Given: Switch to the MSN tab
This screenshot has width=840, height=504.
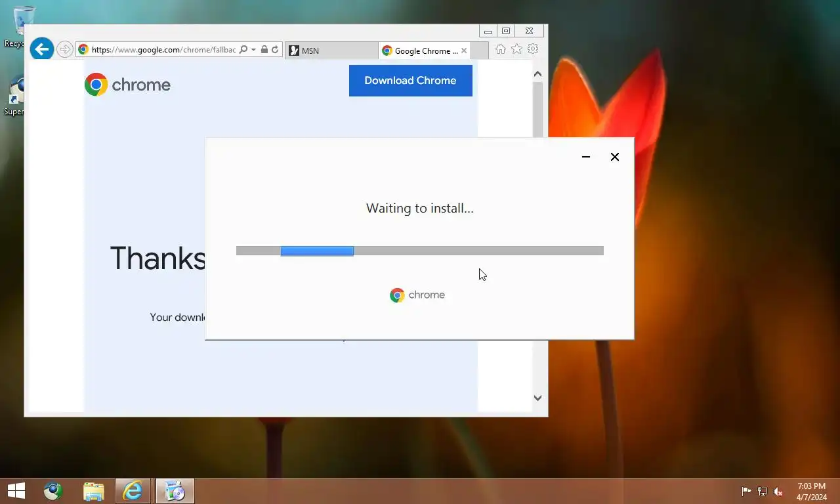Looking at the screenshot, I should [x=331, y=51].
